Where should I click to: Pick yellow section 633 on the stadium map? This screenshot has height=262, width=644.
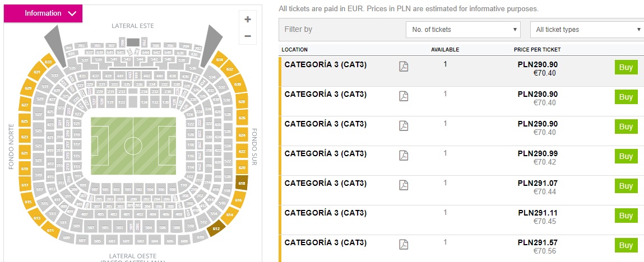click(x=49, y=62)
